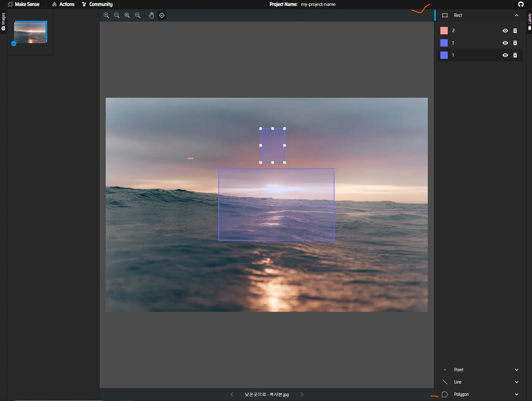Delete the label 2 rectangle entry
The width and height of the screenshot is (532, 401).
515,31
